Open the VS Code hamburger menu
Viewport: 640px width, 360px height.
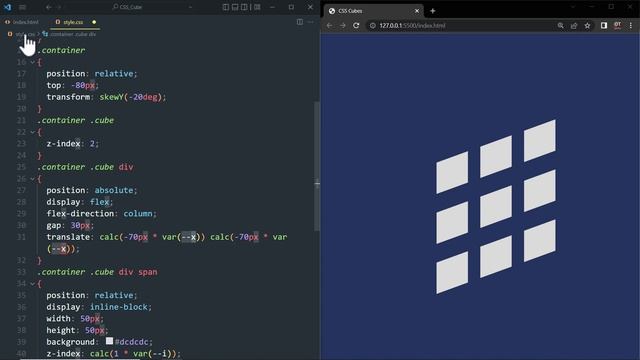coord(22,7)
